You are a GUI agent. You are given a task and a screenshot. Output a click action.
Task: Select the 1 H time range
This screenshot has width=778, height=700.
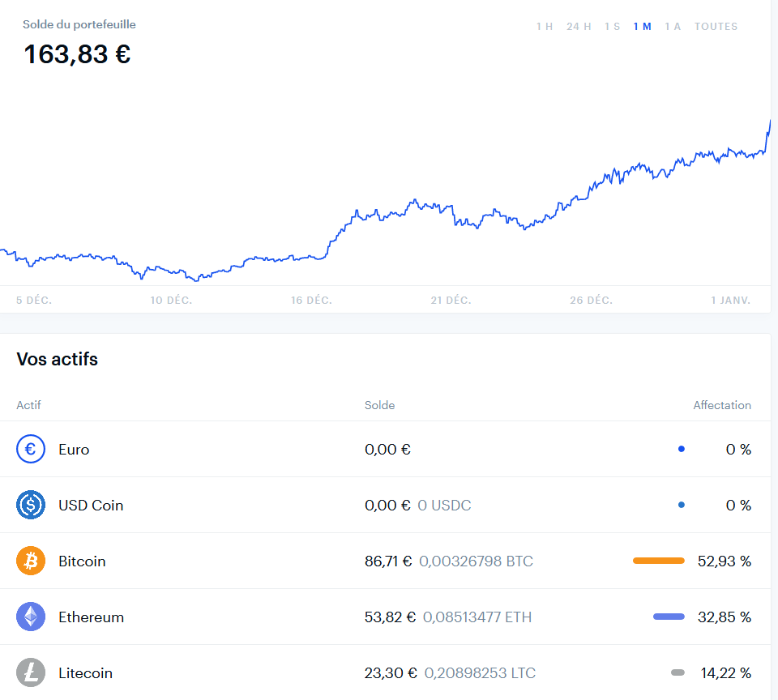tap(545, 27)
